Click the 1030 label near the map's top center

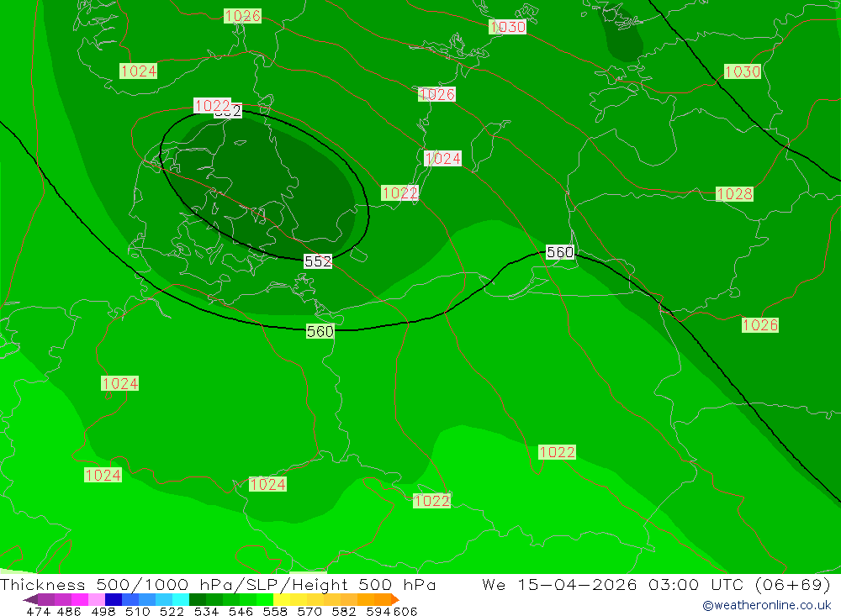[507, 27]
